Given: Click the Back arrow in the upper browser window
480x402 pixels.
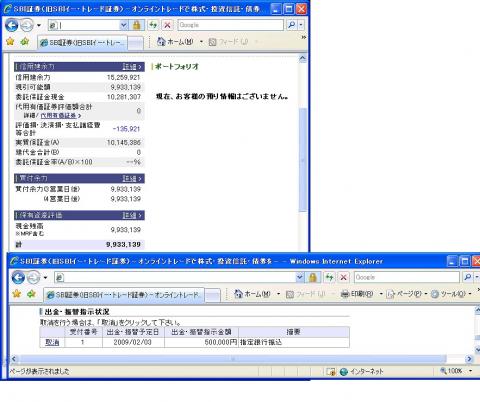Looking at the screenshot, I should tap(12, 25).
